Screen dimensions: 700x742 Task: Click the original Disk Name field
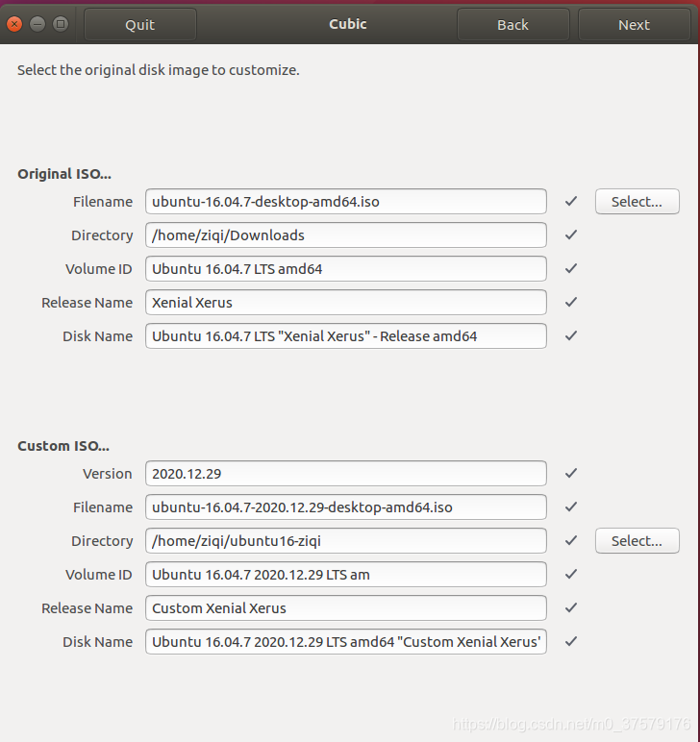346,336
